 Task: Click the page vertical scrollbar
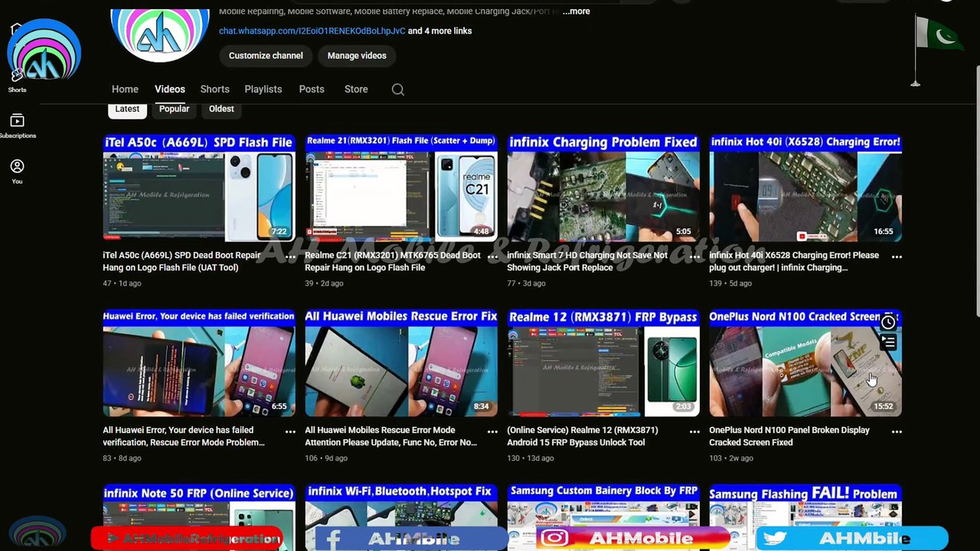[976, 191]
